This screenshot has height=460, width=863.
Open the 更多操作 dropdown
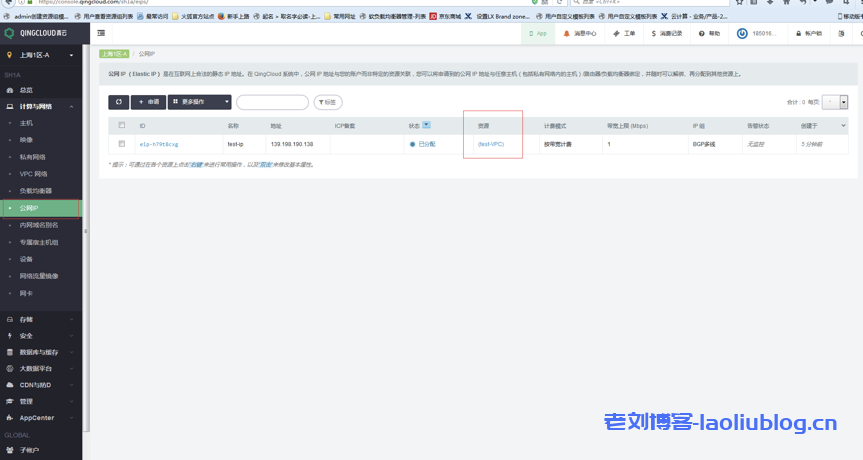[x=200, y=102]
